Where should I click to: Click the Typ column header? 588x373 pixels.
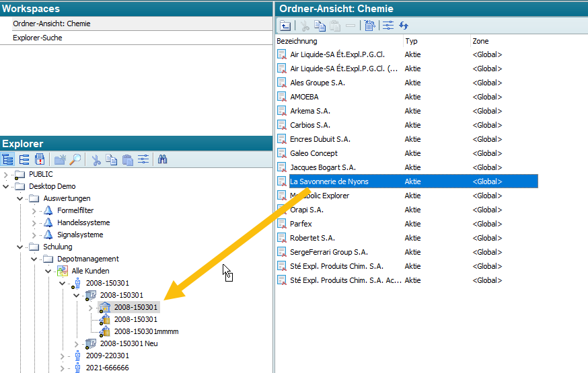click(411, 41)
